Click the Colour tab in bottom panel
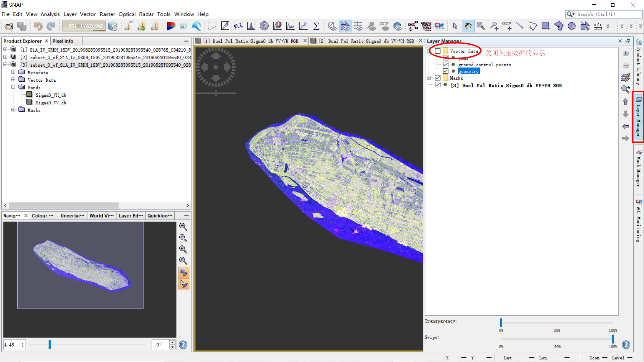This screenshot has height=362, width=644. click(43, 216)
